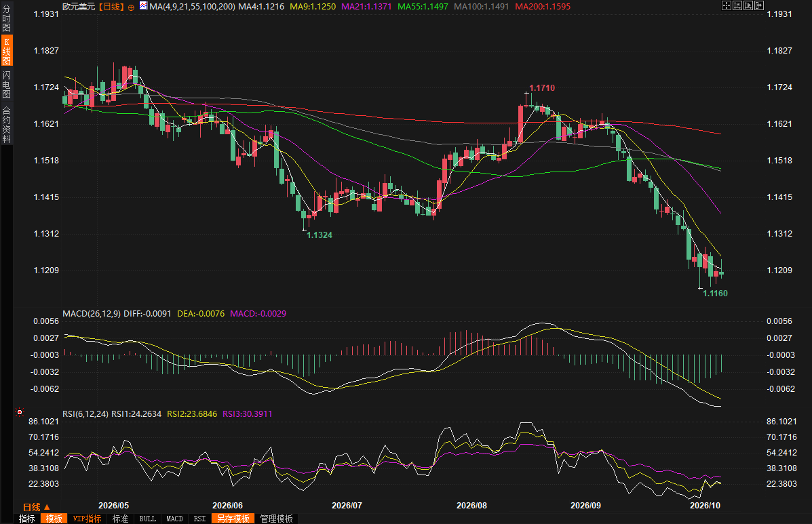The width and height of the screenshot is (812, 524).
Task: Click the shift-chart-right arrow icon
Action: [x=759, y=5]
